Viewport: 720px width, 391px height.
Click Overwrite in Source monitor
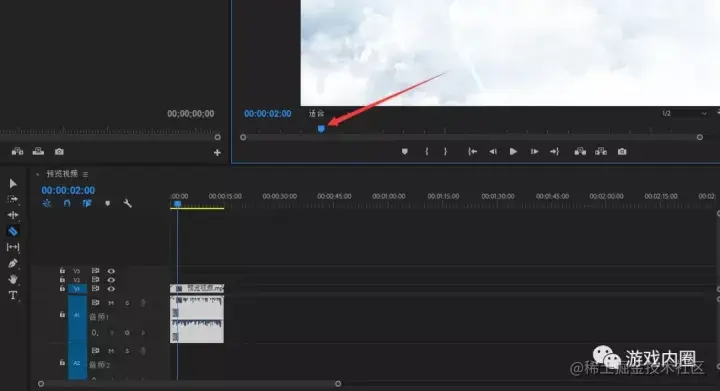[38, 151]
